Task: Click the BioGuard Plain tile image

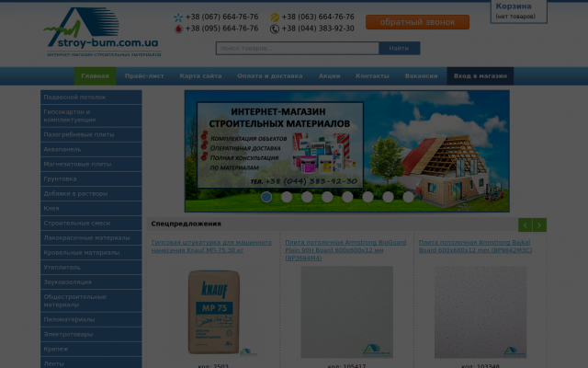Action: tap(347, 312)
